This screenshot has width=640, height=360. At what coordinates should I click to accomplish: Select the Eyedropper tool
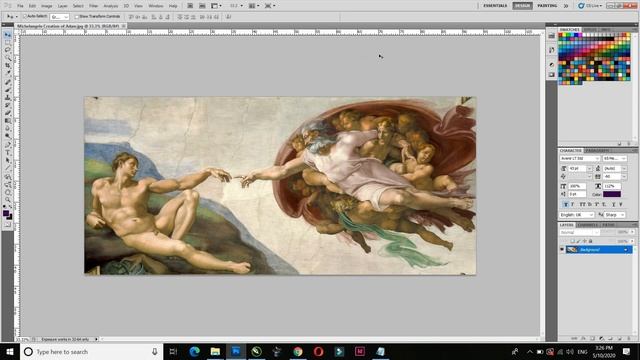click(x=8, y=73)
